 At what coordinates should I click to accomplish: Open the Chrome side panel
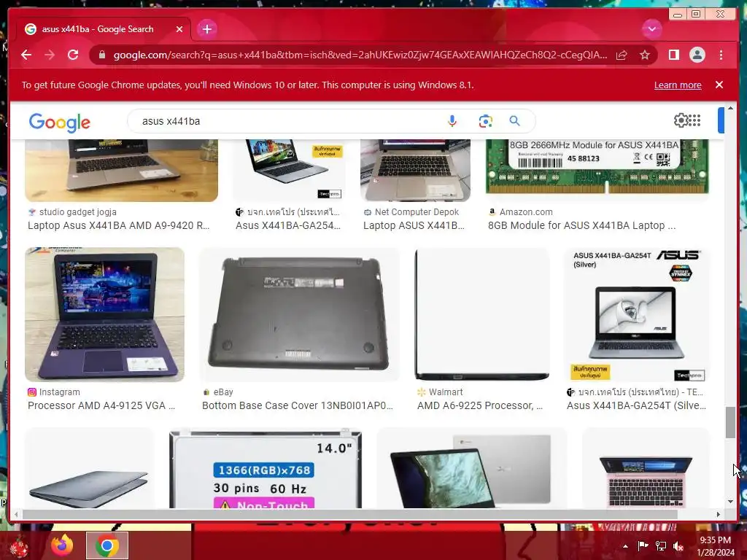point(673,55)
